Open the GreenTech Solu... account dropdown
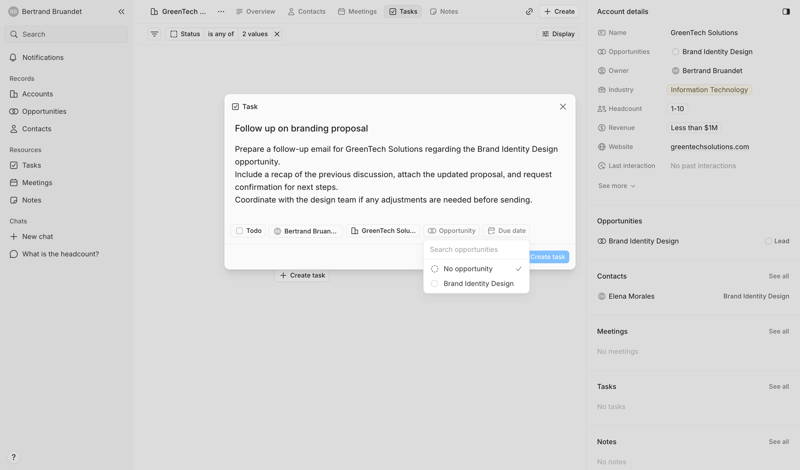This screenshot has height=470, width=800. [383, 231]
